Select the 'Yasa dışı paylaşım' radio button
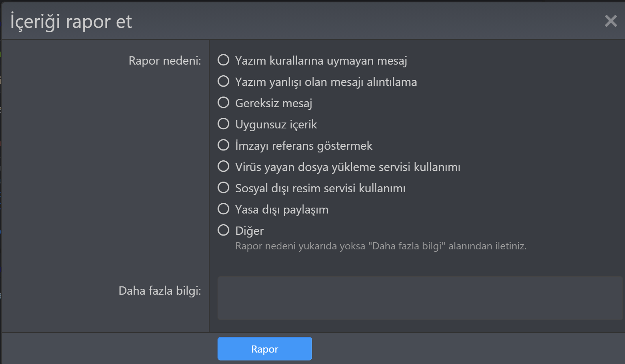625x364 pixels. click(x=223, y=208)
